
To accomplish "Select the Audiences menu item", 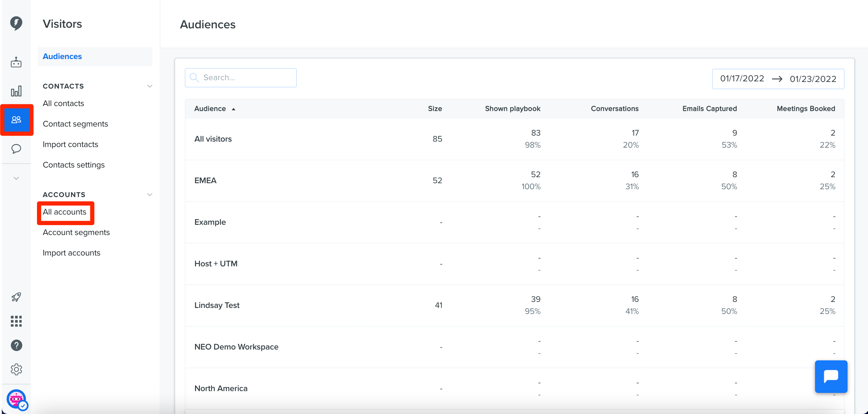I will click(x=95, y=56).
